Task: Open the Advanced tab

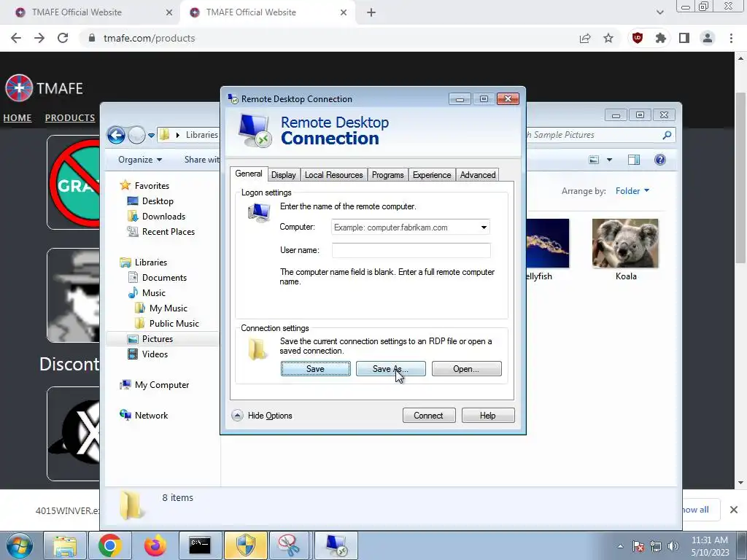Action: coord(478,175)
